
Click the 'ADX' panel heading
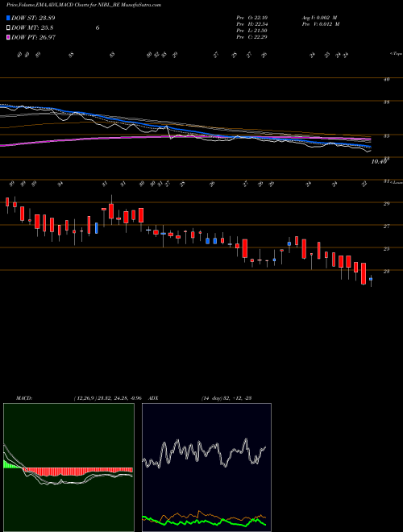tap(153, 397)
